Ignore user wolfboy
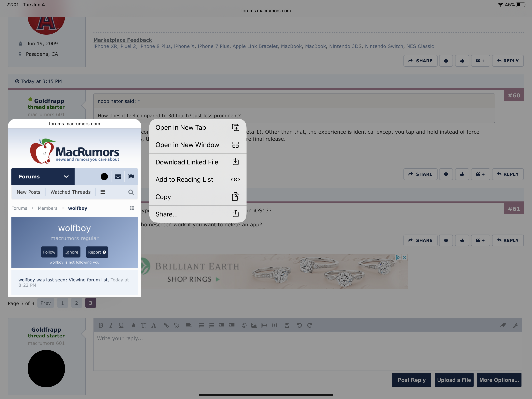Image resolution: width=532 pixels, height=399 pixels. [72, 252]
